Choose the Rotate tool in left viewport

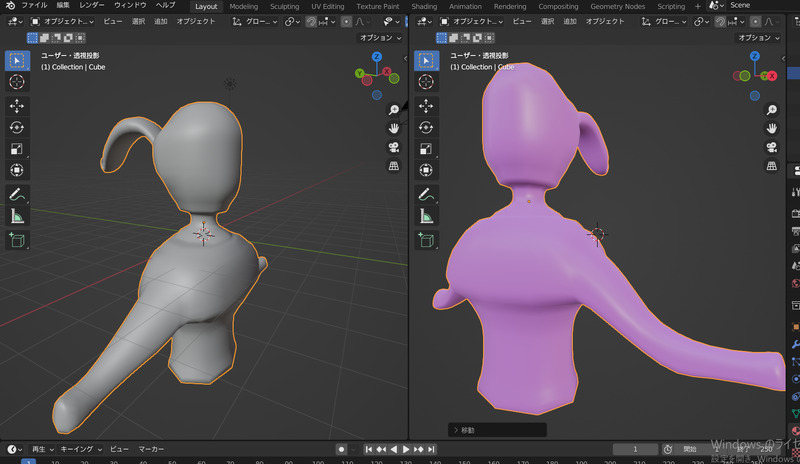[17, 127]
